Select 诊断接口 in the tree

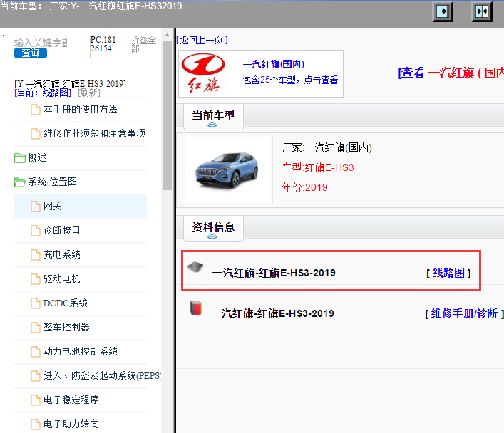point(62,230)
